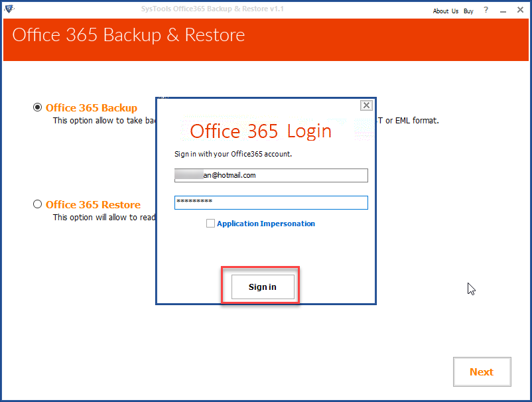The height and width of the screenshot is (402, 532).
Task: Open help via the question mark icon
Action: point(485,11)
